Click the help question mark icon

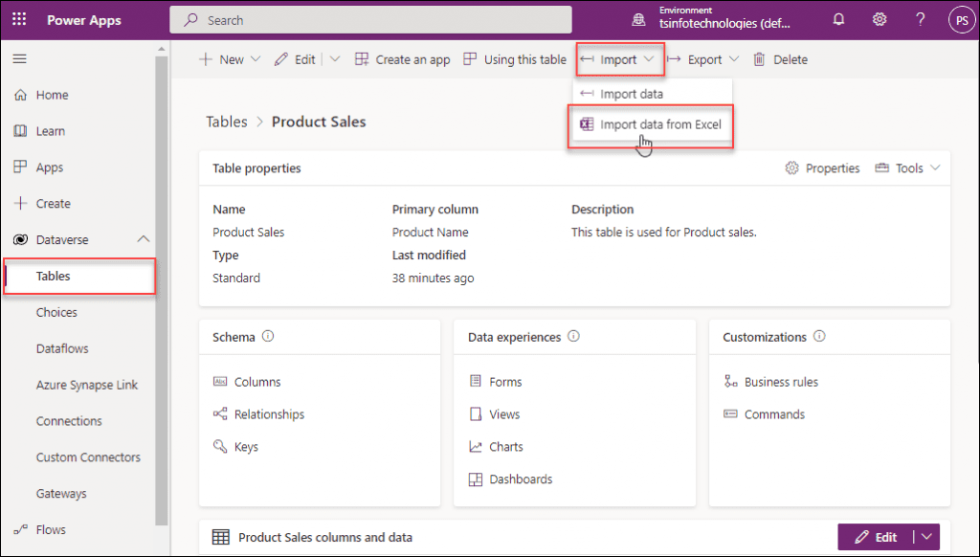pos(920,20)
